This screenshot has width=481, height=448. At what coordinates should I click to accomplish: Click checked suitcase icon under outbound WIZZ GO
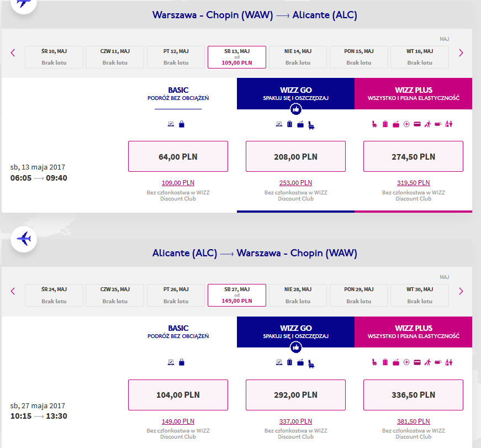click(289, 124)
